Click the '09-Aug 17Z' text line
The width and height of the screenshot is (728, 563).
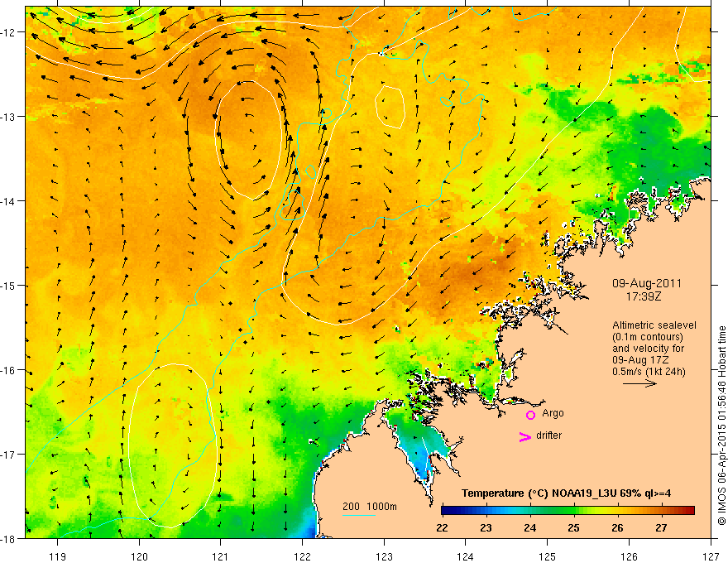pos(641,360)
